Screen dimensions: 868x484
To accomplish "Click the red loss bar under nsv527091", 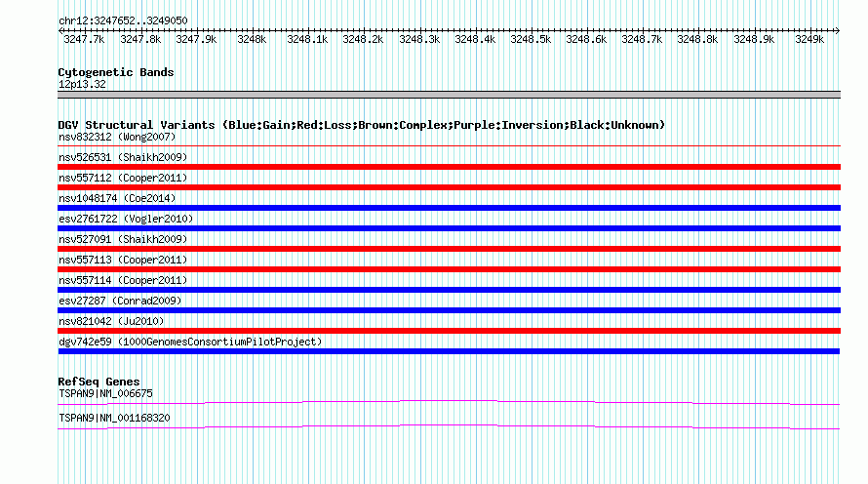I will point(449,249).
